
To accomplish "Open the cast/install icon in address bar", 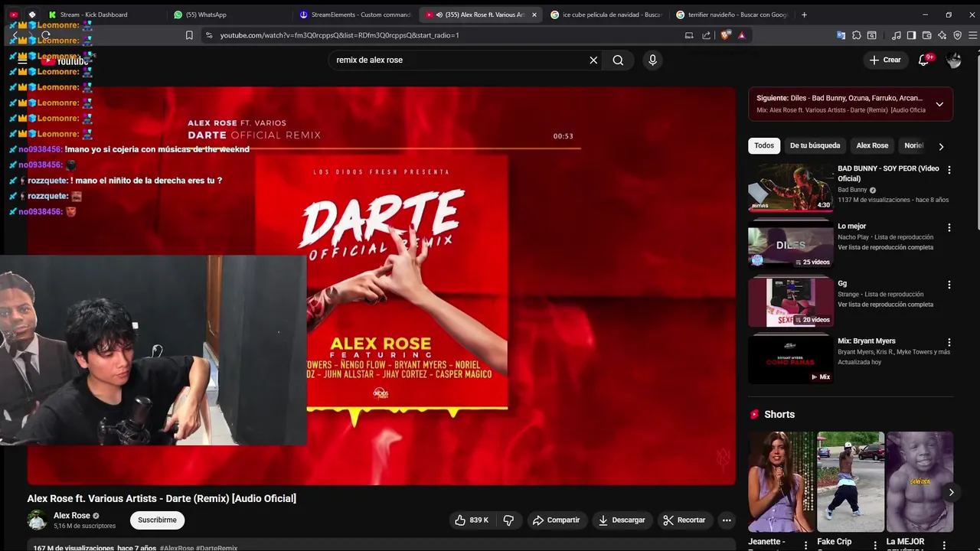I will pos(689,35).
